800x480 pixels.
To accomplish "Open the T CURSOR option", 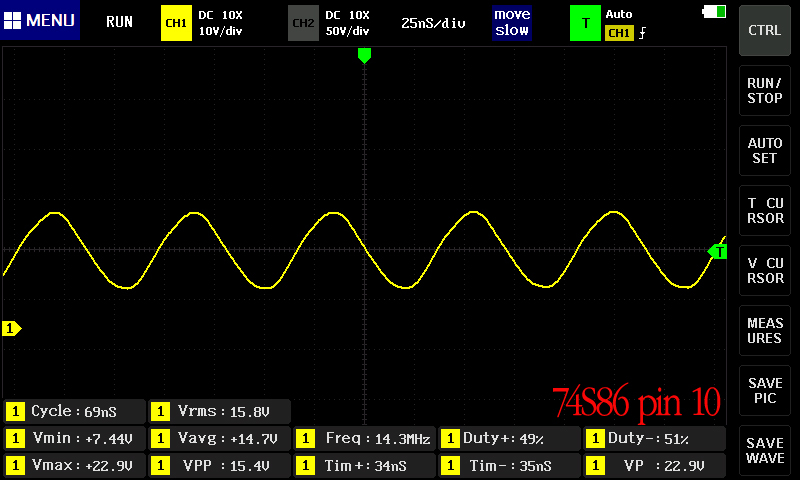I will click(765, 211).
